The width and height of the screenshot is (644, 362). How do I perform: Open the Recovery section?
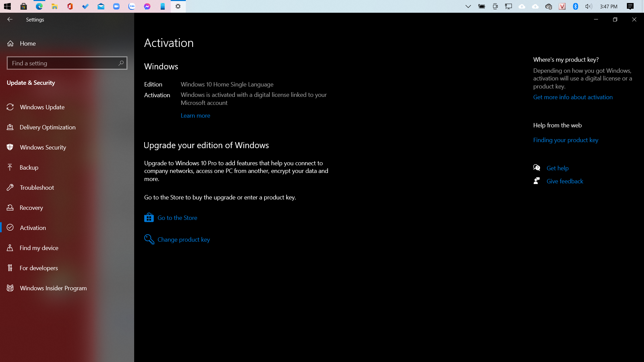pos(67,207)
